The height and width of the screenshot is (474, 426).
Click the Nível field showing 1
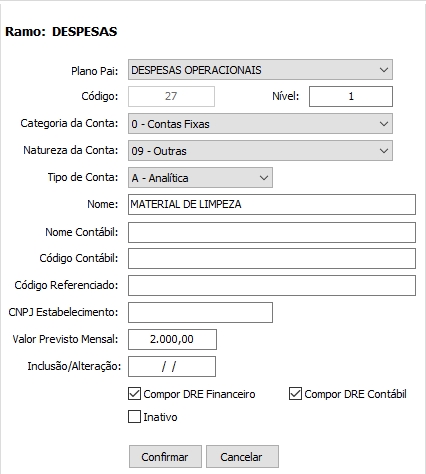click(351, 96)
